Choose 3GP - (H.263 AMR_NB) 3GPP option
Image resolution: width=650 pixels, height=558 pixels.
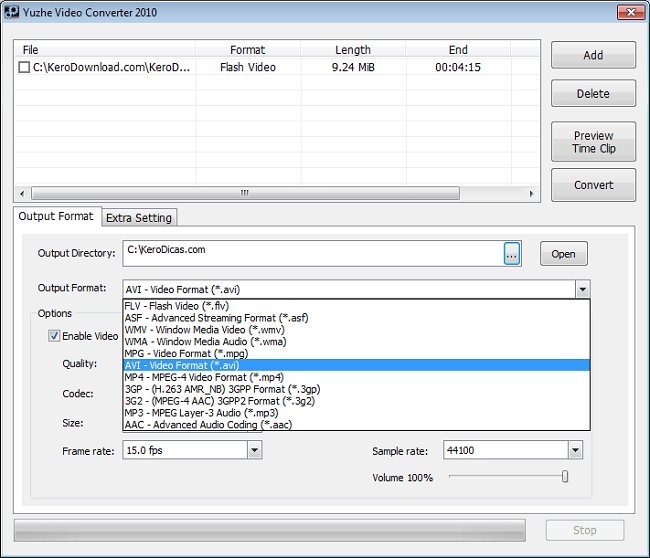pos(357,389)
